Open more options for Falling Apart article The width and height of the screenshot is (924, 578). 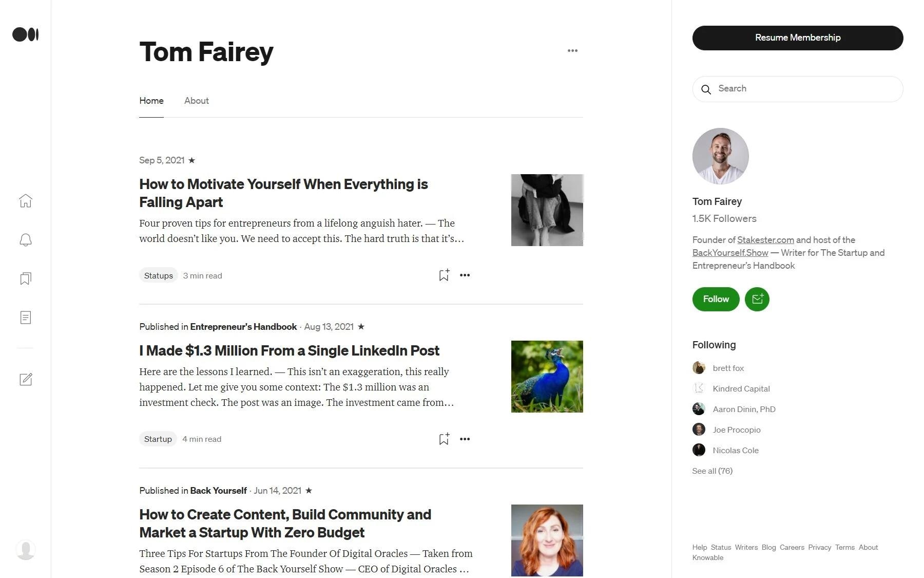pyautogui.click(x=465, y=275)
